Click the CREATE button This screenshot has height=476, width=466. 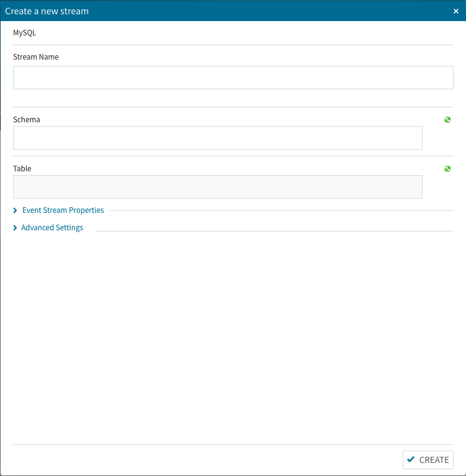(428, 460)
